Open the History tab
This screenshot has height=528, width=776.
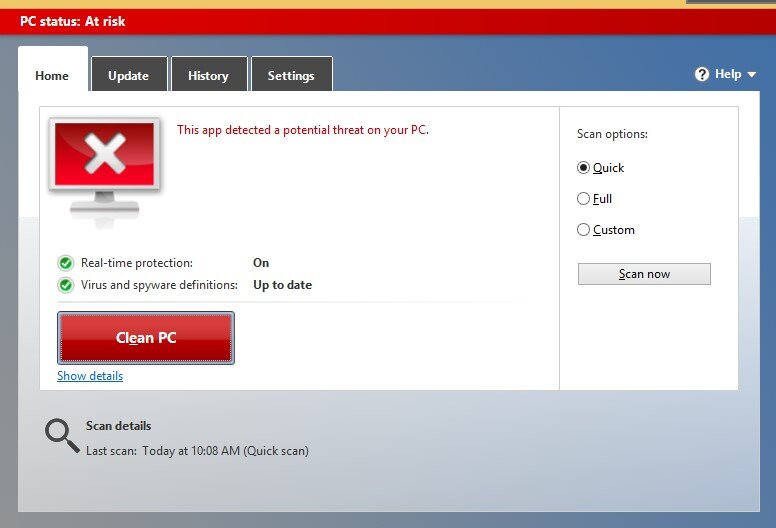pos(209,74)
